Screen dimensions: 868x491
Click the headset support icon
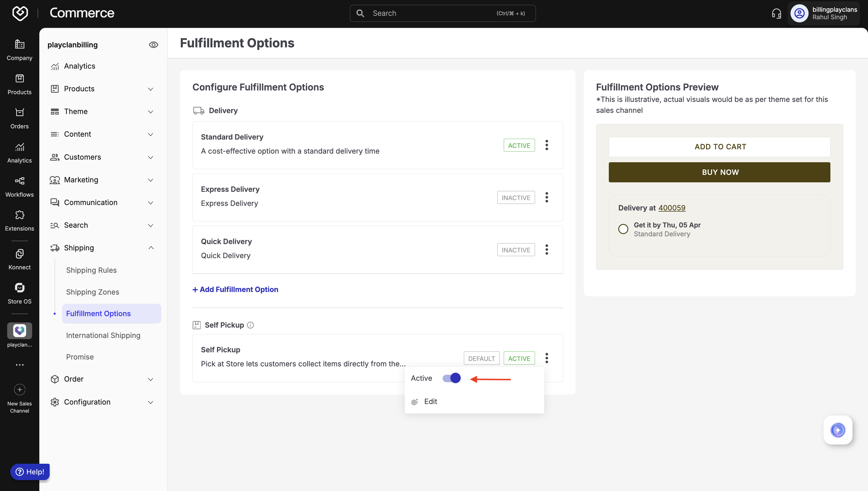pyautogui.click(x=776, y=13)
